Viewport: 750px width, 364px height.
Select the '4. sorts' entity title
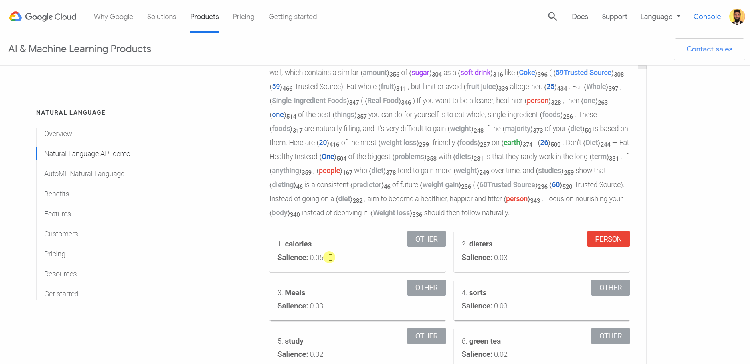474,293
